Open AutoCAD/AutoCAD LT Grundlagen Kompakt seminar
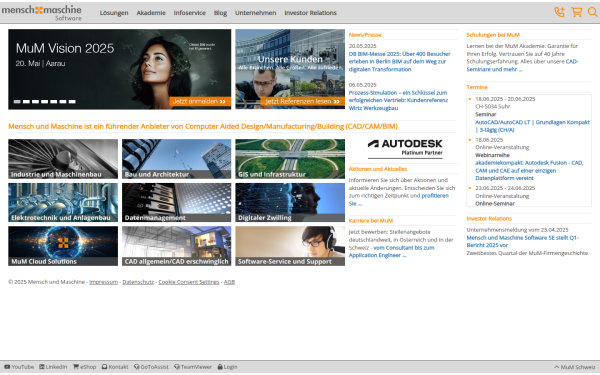 [532, 126]
